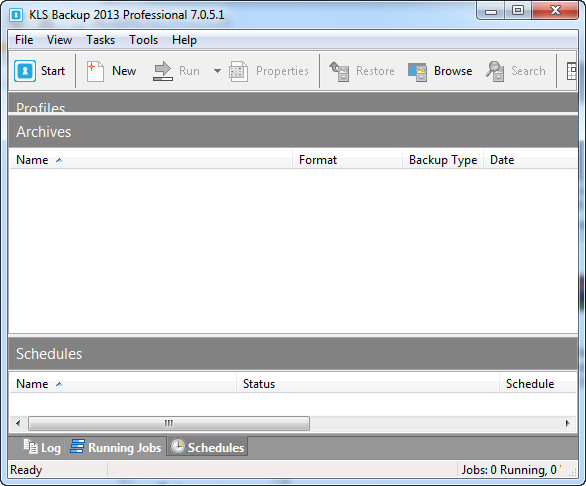Switch to the Running Jobs tab

tap(115, 447)
